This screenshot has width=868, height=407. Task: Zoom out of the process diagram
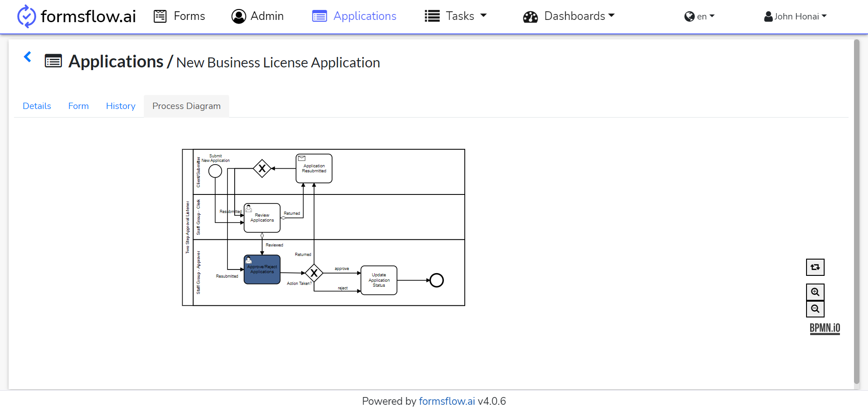coord(815,309)
